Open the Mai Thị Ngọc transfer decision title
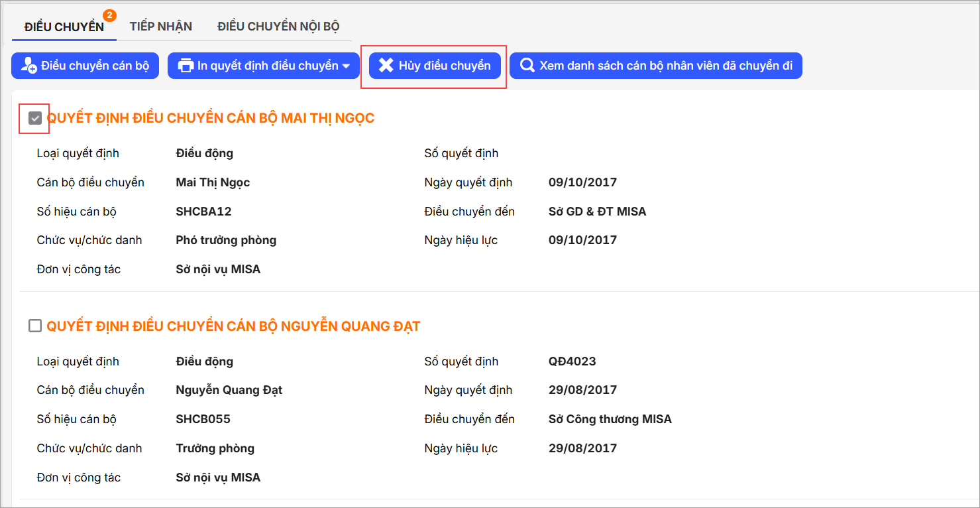Screen dimensions: 980x508 211,118
